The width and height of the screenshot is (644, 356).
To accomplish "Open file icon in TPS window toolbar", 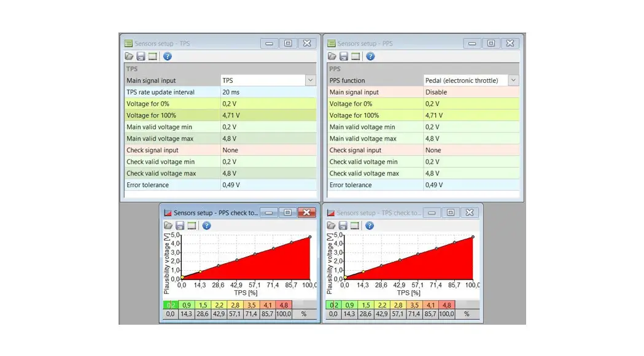I will point(129,56).
